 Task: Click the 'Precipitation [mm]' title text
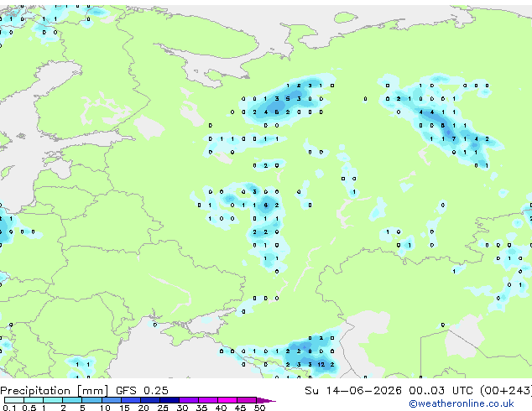(x=55, y=391)
